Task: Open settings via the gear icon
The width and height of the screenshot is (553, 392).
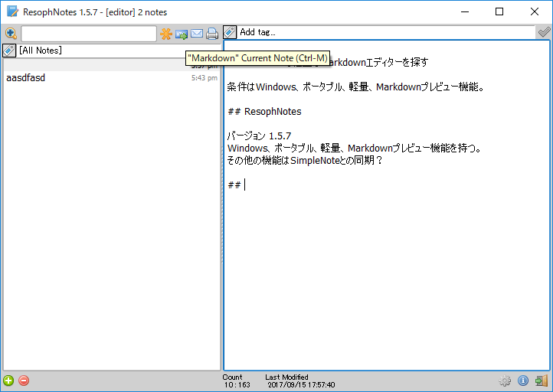Action: pyautogui.click(x=505, y=381)
